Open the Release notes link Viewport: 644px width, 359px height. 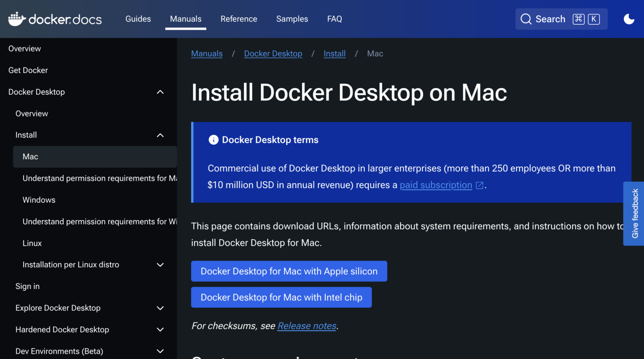click(306, 325)
